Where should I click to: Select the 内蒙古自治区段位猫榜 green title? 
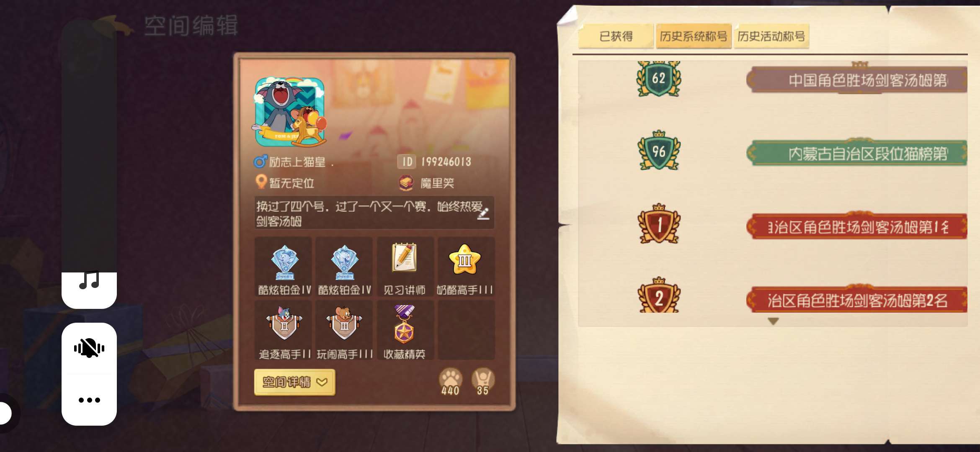(857, 154)
